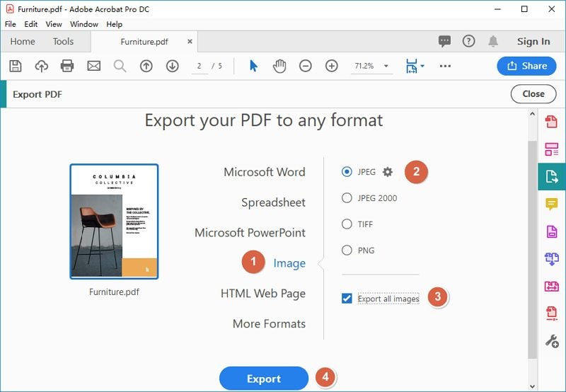The image size is (566, 392).
Task: Open the purple page sidebar tool
Action: point(552,231)
